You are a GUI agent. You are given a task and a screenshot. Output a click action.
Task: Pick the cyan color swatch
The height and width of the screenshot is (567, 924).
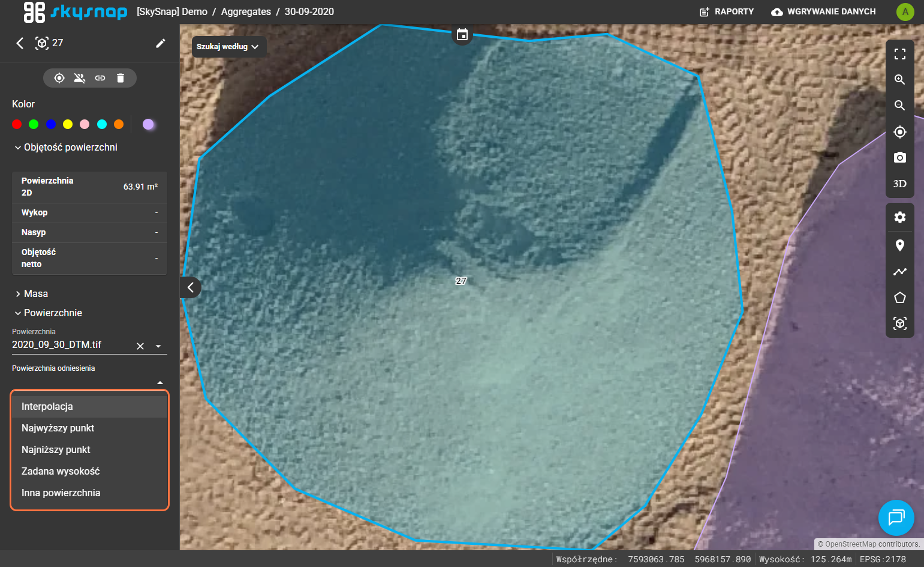click(x=102, y=124)
